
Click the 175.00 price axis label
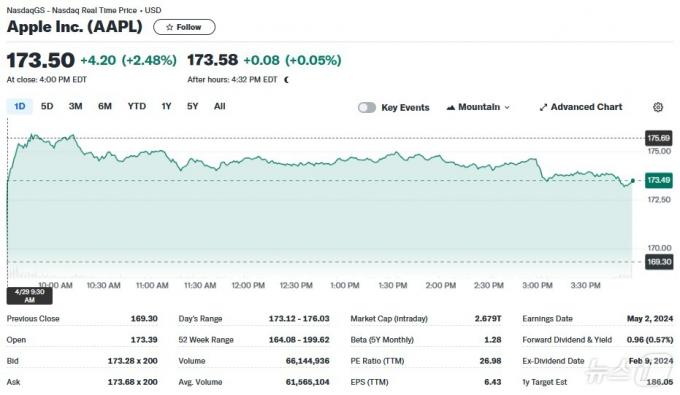[x=659, y=151]
